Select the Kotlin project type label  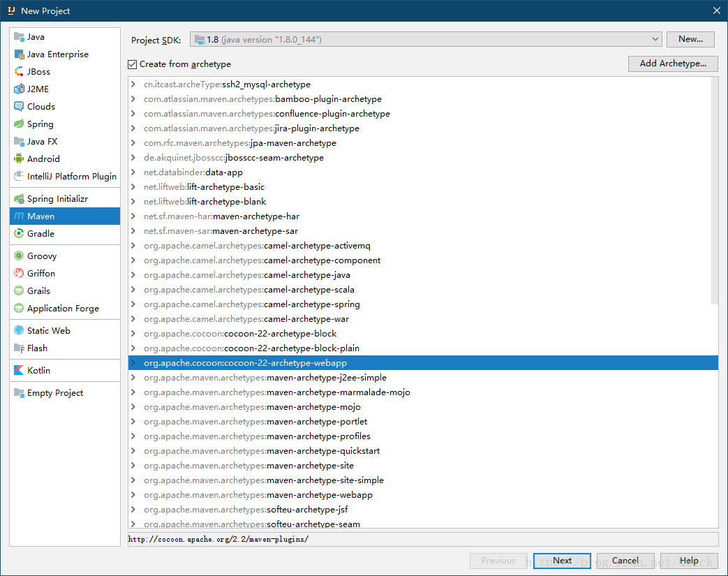pyautogui.click(x=38, y=370)
